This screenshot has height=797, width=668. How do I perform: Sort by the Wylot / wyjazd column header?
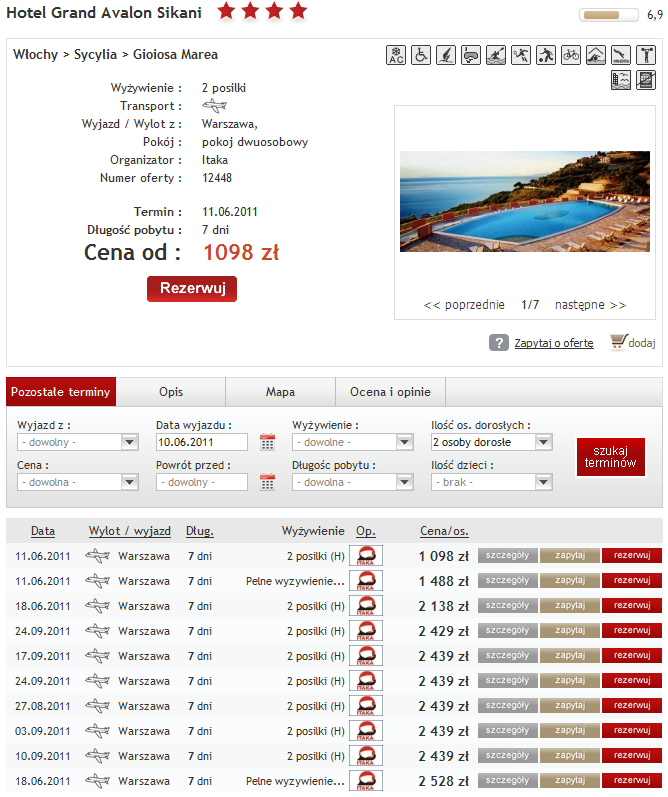click(130, 531)
